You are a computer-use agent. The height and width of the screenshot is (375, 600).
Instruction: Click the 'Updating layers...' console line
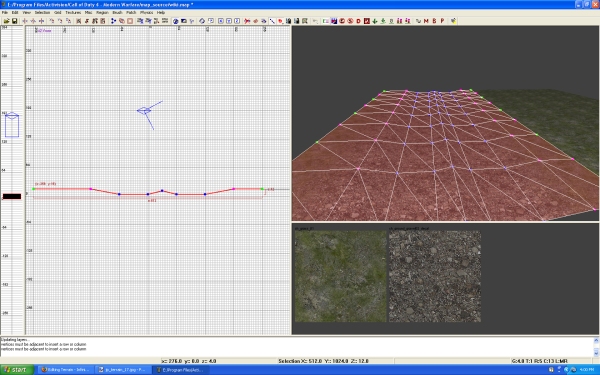[x=15, y=339]
